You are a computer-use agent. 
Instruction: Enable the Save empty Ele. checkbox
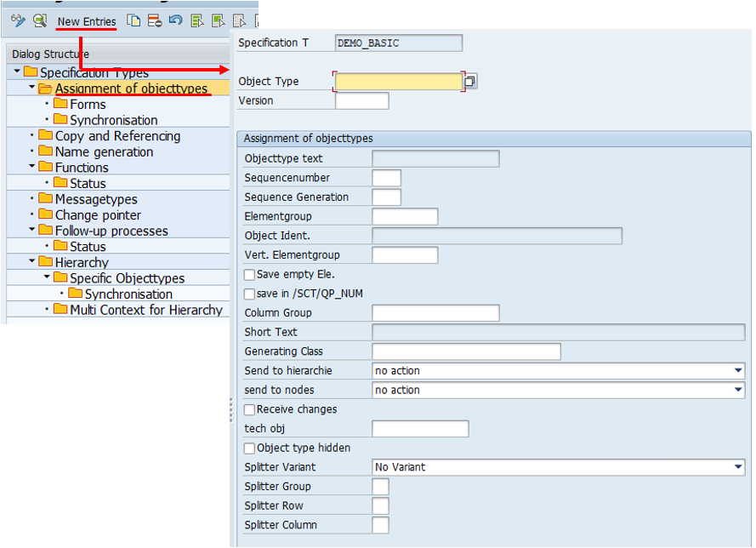(249, 275)
